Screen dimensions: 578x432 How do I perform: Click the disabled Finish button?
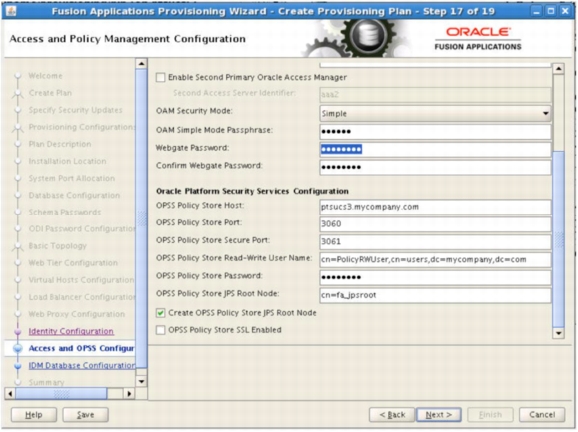pyautogui.click(x=490, y=415)
